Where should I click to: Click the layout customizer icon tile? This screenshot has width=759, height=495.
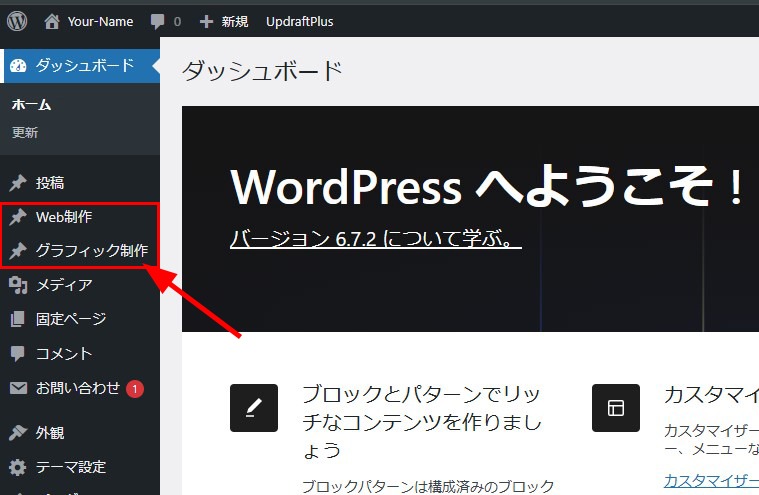click(x=616, y=408)
